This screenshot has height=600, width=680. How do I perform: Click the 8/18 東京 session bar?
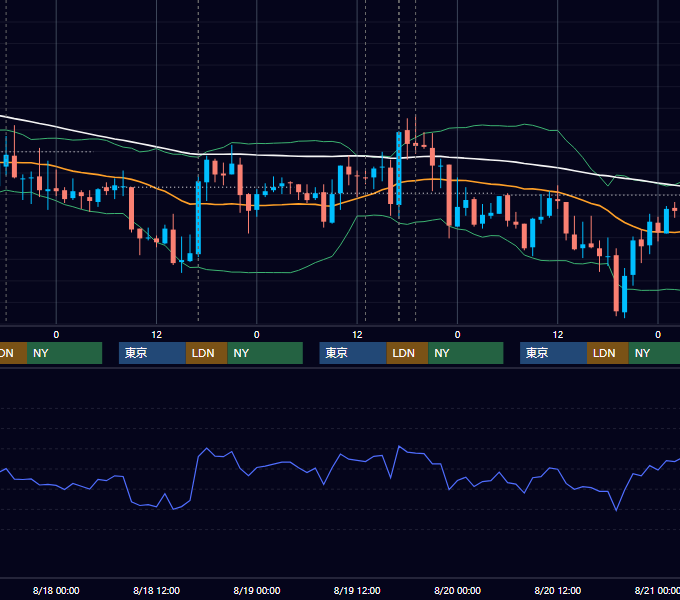152,353
